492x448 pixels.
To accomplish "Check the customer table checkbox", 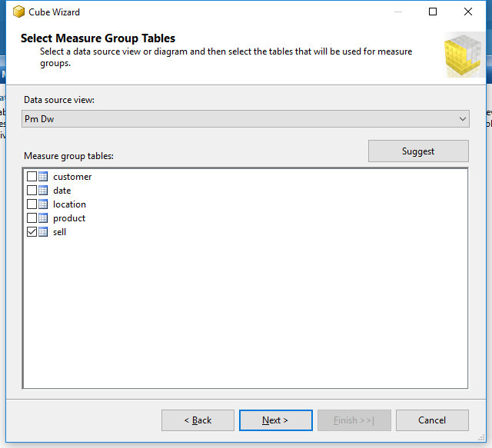I will [x=32, y=177].
